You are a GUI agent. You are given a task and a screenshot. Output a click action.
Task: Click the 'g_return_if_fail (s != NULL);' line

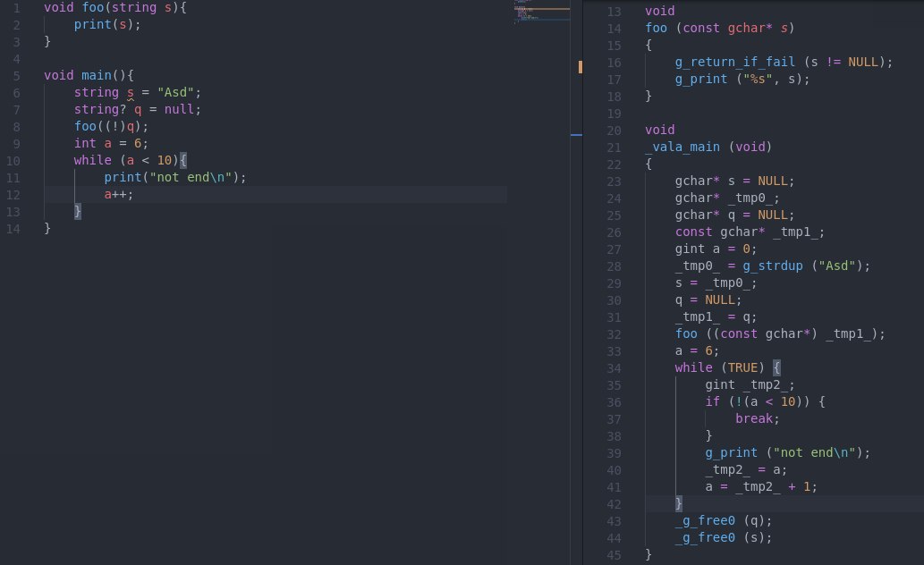point(784,63)
